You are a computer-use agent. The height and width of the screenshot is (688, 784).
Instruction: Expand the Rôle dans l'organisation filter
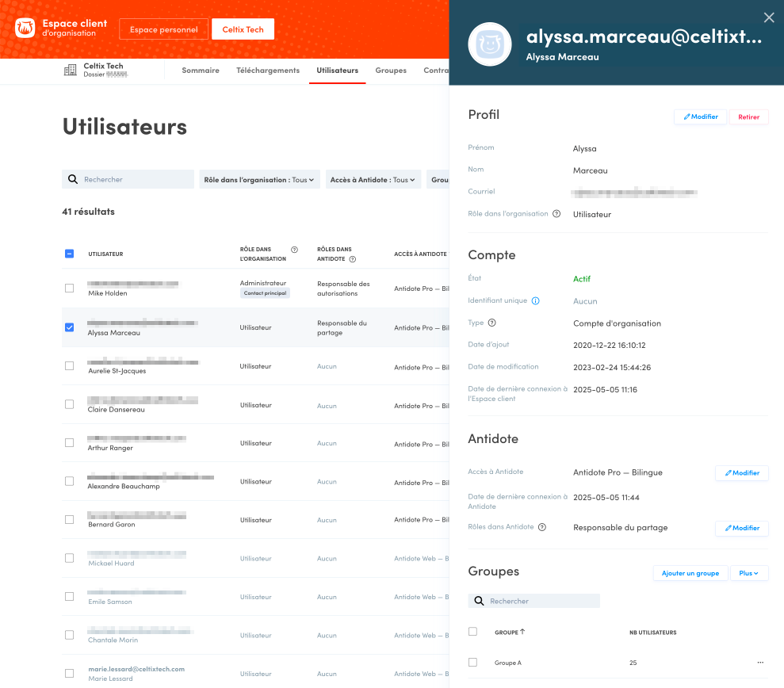point(258,180)
